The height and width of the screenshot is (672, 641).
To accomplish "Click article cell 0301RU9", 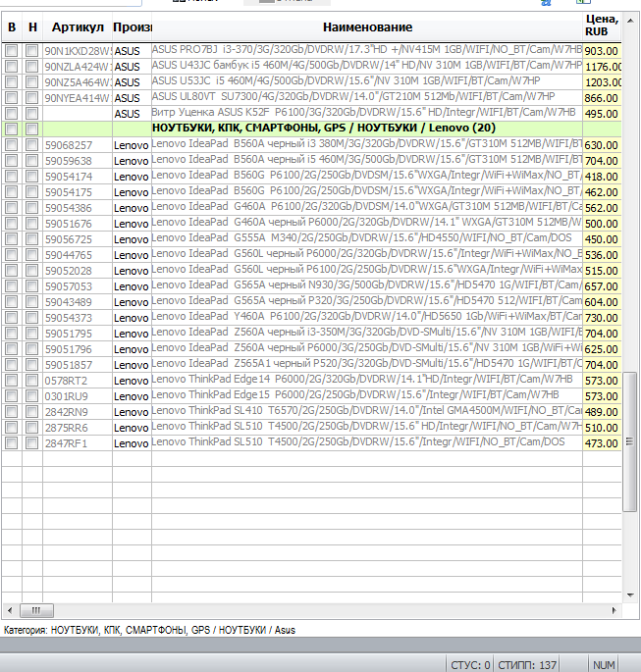I will 78,396.
